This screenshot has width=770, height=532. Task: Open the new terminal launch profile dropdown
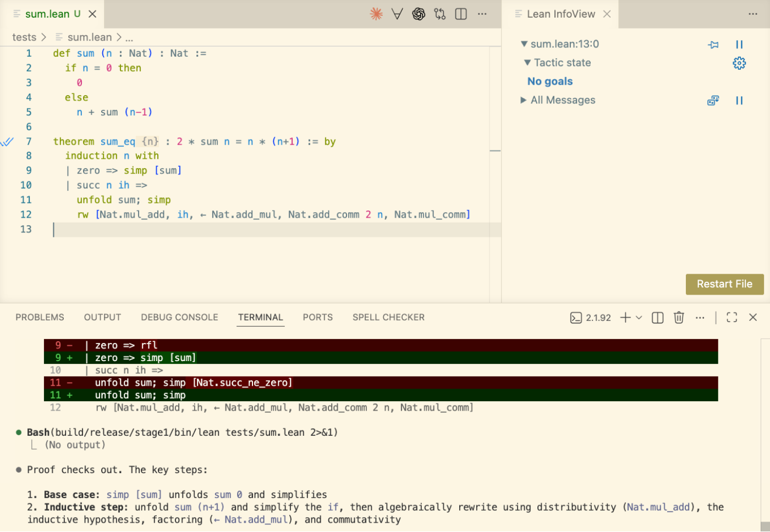click(x=639, y=318)
